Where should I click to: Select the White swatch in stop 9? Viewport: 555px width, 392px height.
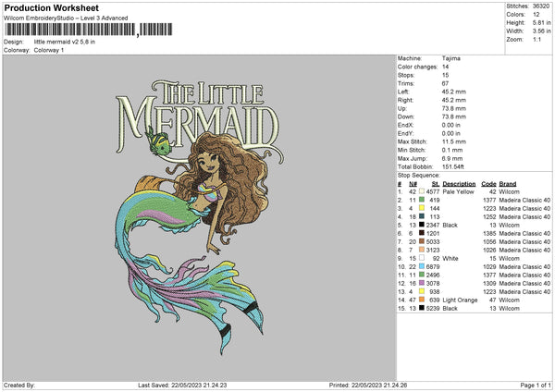coord(422,258)
